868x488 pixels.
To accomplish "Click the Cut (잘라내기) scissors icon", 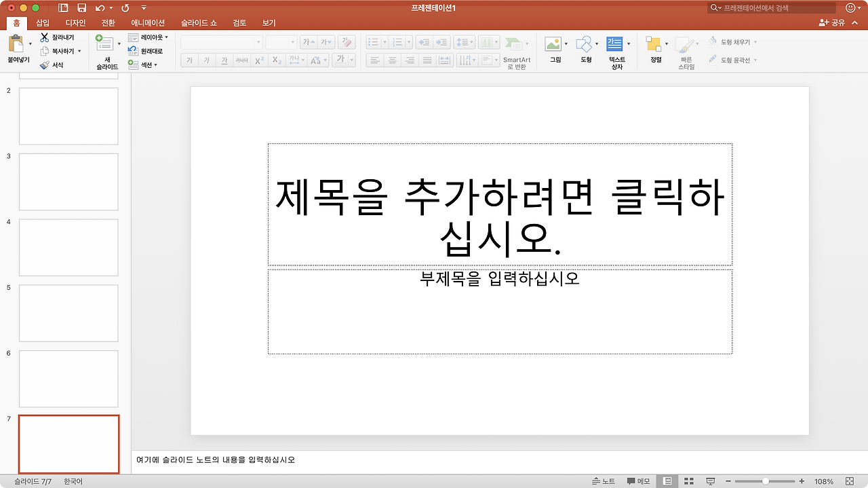I will coord(44,37).
